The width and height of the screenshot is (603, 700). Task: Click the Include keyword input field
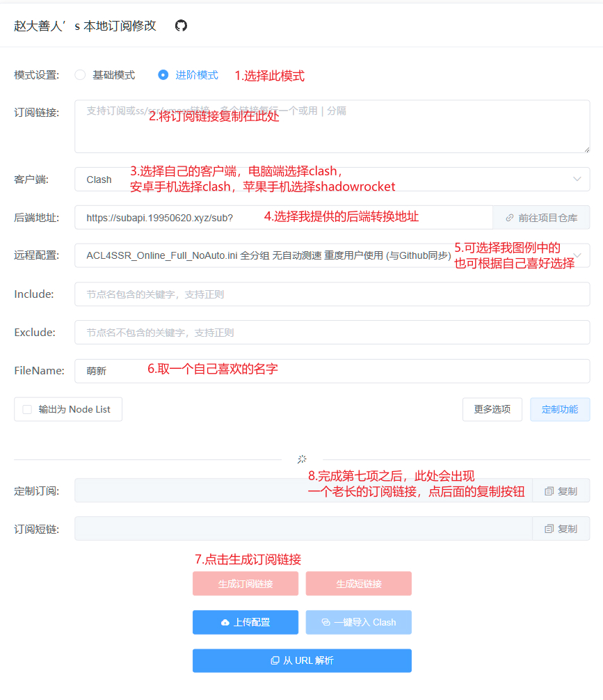(332, 294)
